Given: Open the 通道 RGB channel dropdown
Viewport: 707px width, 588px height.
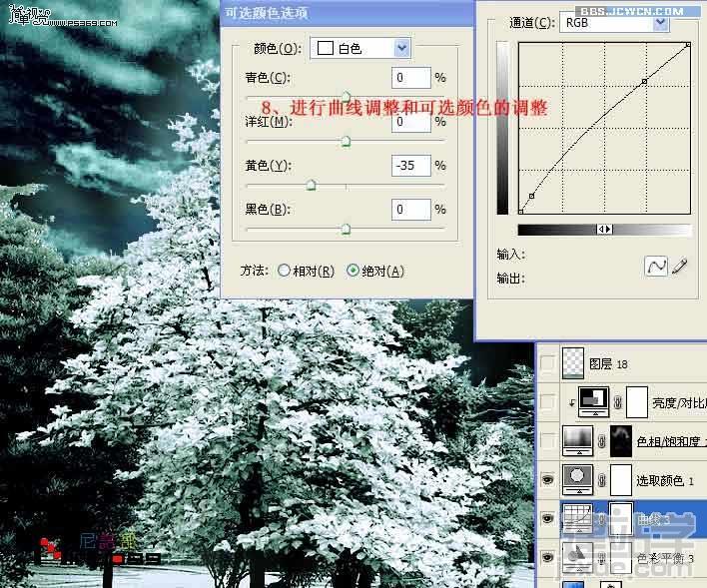Looking at the screenshot, I should click(614, 22).
